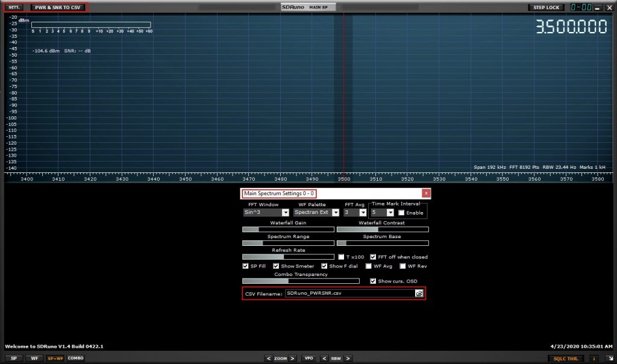Click the info 'i' icon in bottom bar
This screenshot has width=617, height=364.
[595, 358]
